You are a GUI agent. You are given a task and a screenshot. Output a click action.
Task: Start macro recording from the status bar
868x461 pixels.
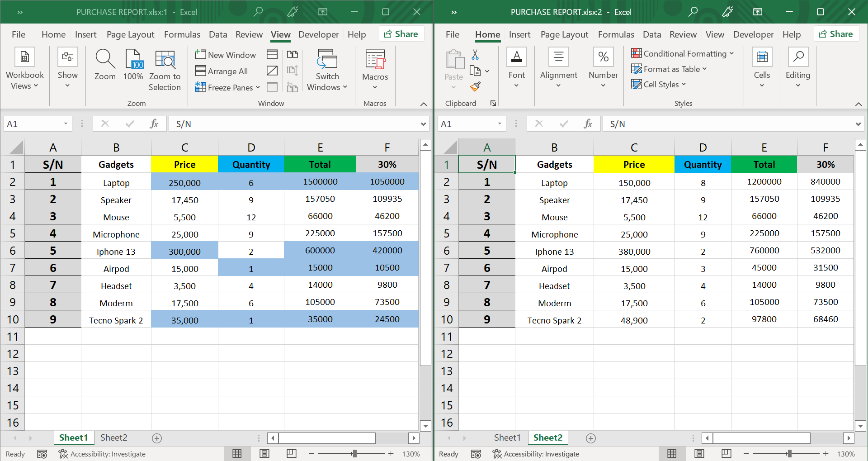[42, 454]
